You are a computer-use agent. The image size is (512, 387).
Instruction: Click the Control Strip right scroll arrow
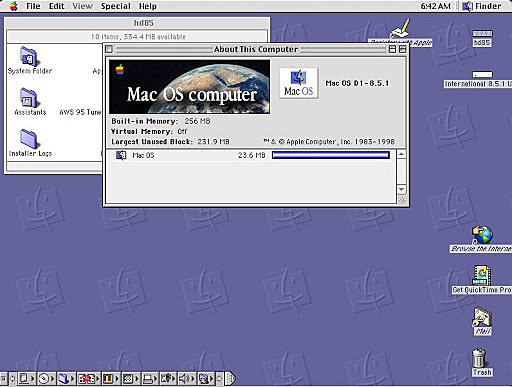click(x=219, y=378)
